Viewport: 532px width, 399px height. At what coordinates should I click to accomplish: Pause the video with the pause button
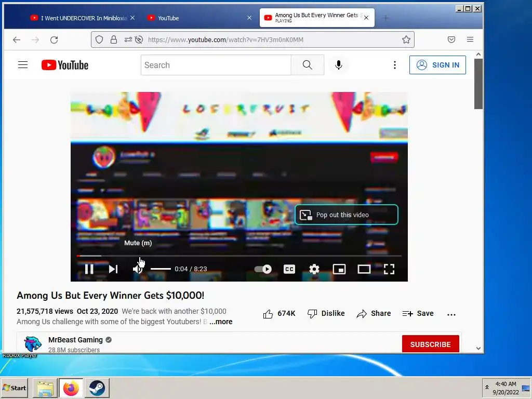(x=89, y=269)
